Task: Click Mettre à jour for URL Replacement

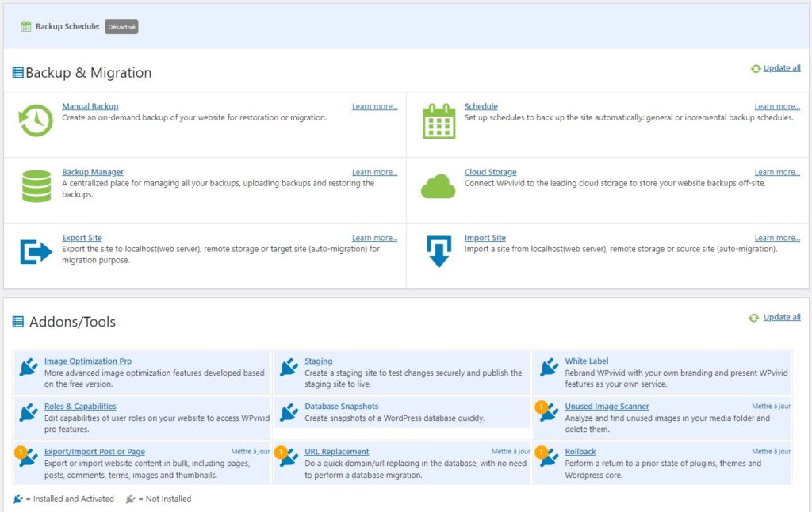Action: (511, 452)
